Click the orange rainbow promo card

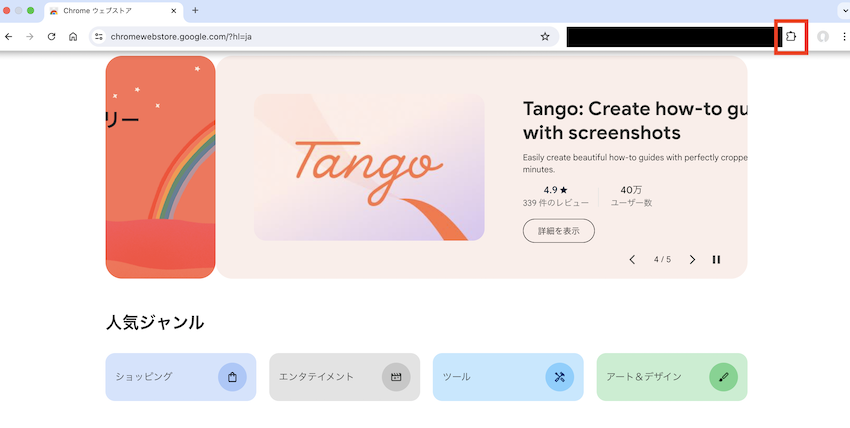(x=160, y=167)
